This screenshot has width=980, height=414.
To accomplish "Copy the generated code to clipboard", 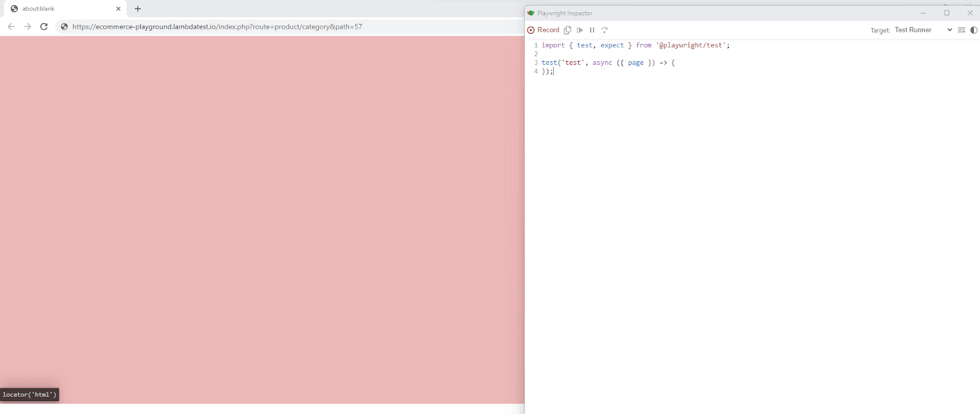I will [567, 30].
